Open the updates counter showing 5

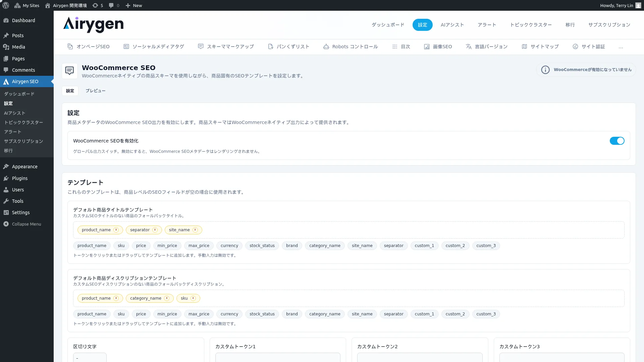click(x=98, y=5)
